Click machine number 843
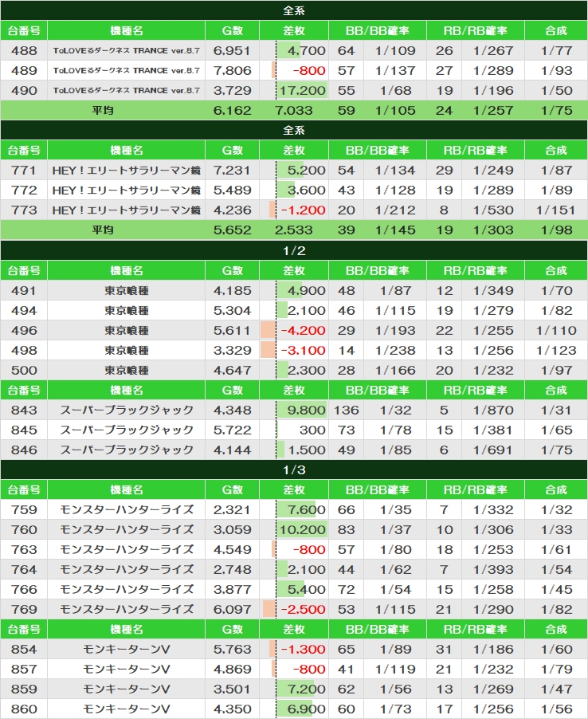This screenshot has width=588, height=719. tap(24, 411)
